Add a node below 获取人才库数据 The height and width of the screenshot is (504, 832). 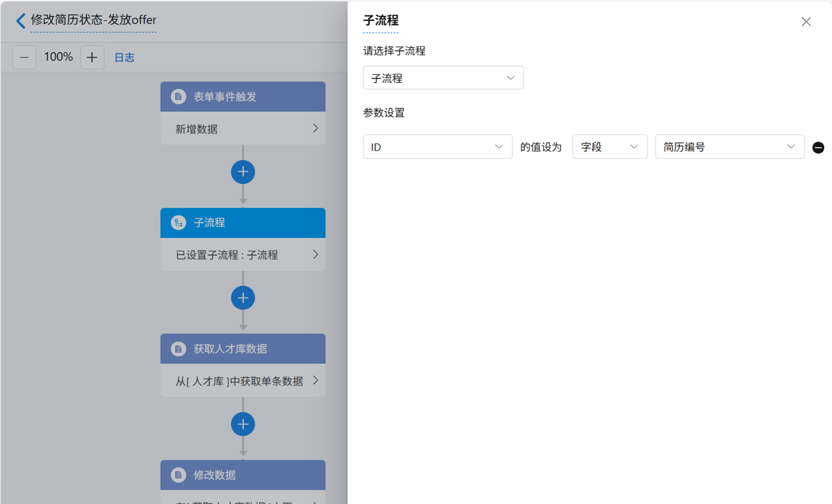(x=243, y=424)
